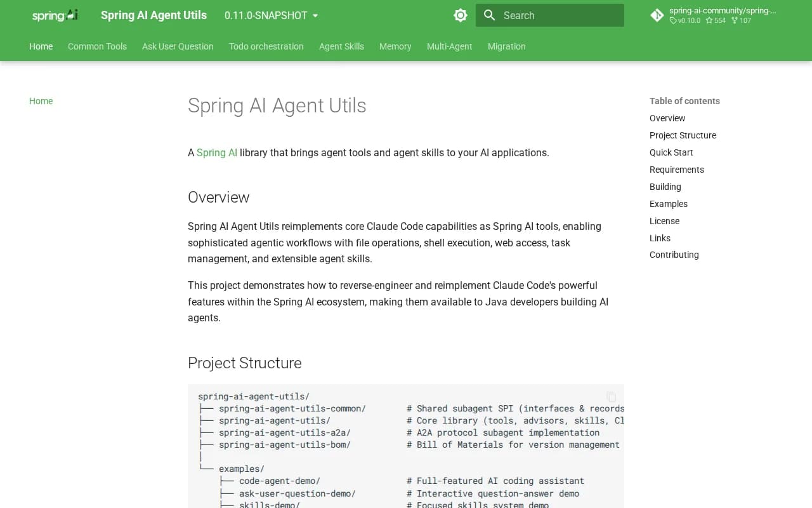Jump to Quick Start in table of contents
This screenshot has width=812, height=508.
671,152
